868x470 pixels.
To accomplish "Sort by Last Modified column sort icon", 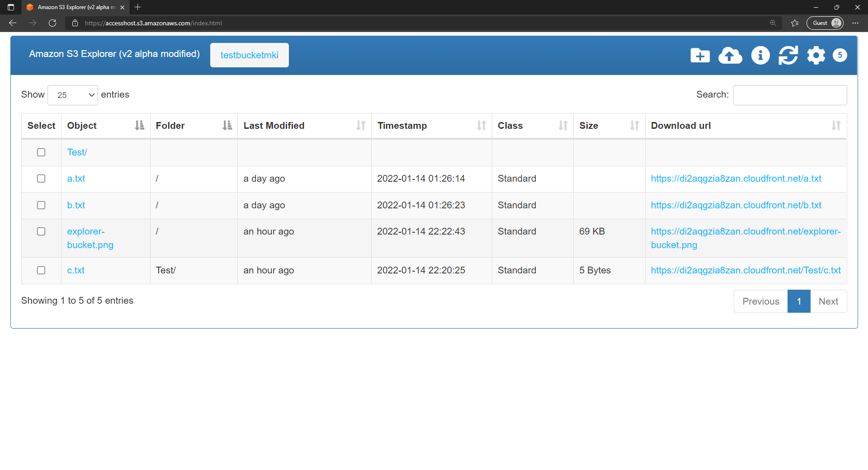I will pos(361,126).
